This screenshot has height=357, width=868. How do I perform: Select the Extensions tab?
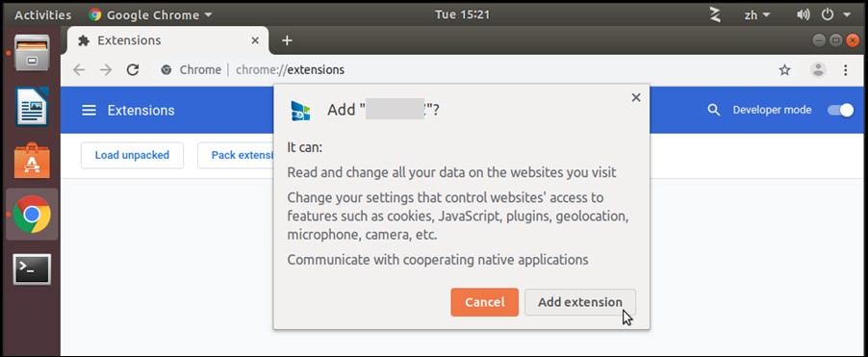click(167, 40)
